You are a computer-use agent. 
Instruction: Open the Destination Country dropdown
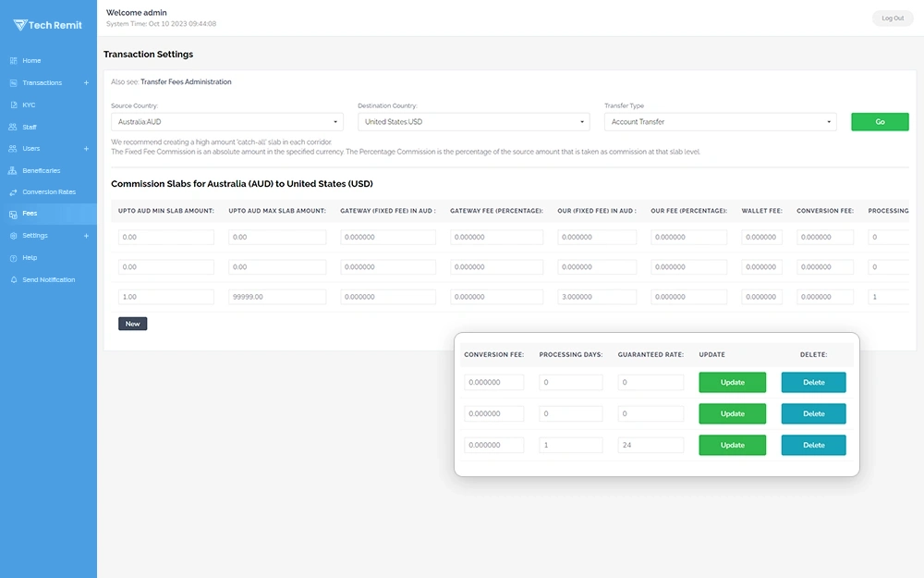[473, 122]
